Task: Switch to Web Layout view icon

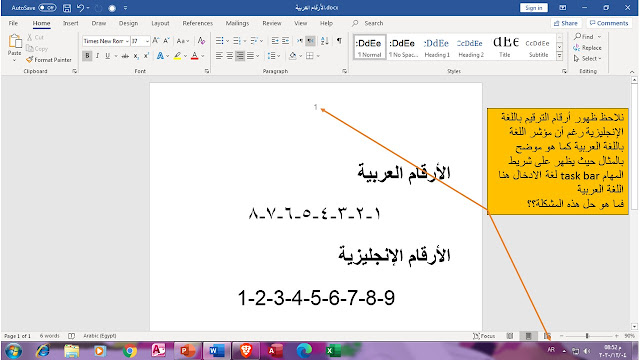Action: [547, 336]
